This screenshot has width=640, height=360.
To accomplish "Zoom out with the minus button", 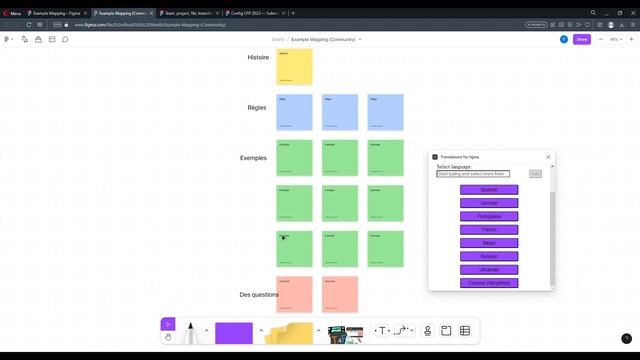I will point(601,39).
